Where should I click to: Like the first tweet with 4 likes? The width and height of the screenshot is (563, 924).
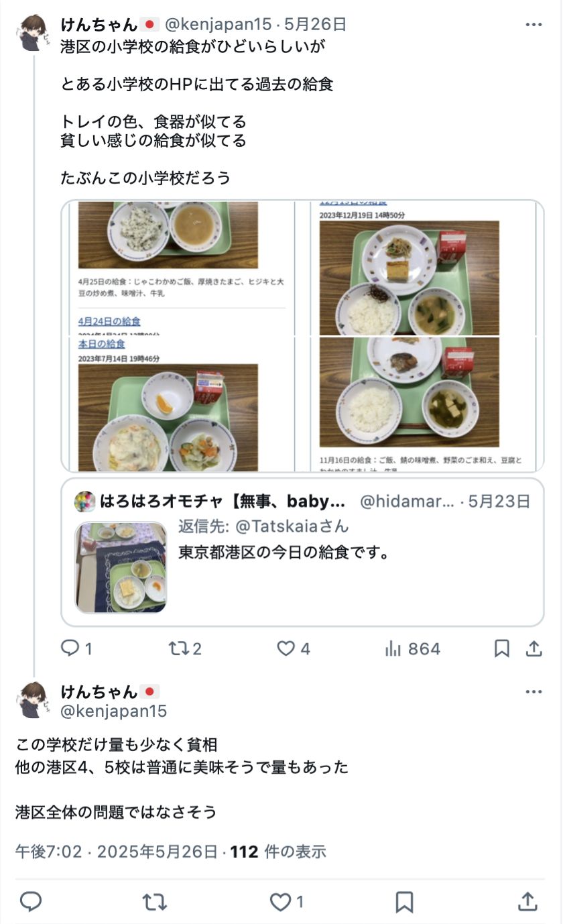pos(294,648)
